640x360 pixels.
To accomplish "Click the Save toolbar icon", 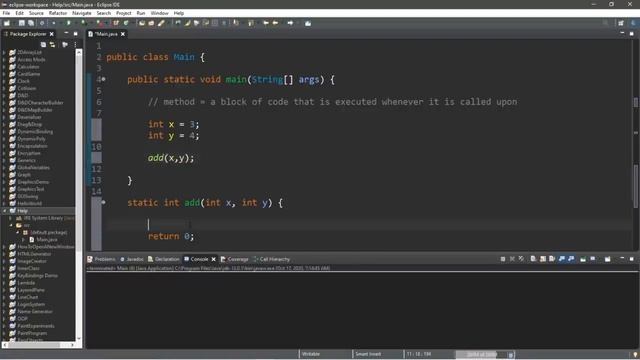I will coord(22,23).
